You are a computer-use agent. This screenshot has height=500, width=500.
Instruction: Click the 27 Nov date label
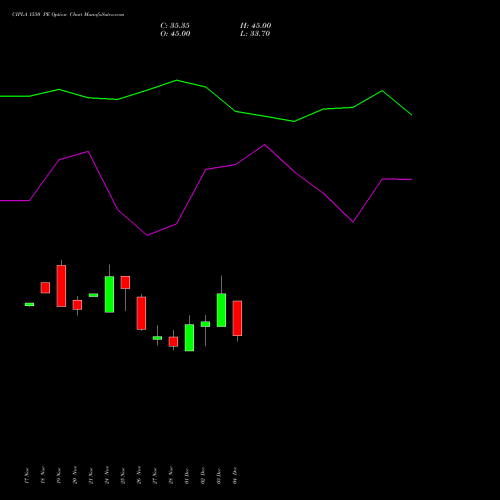(x=155, y=475)
